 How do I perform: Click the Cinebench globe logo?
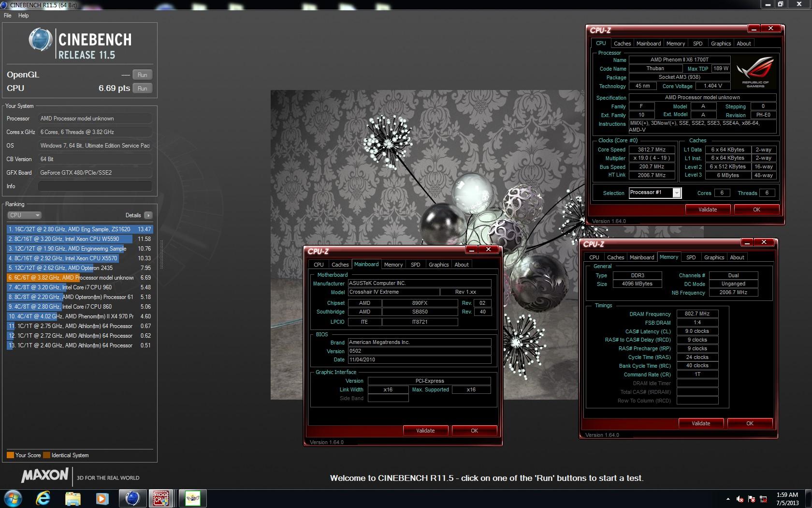41,40
